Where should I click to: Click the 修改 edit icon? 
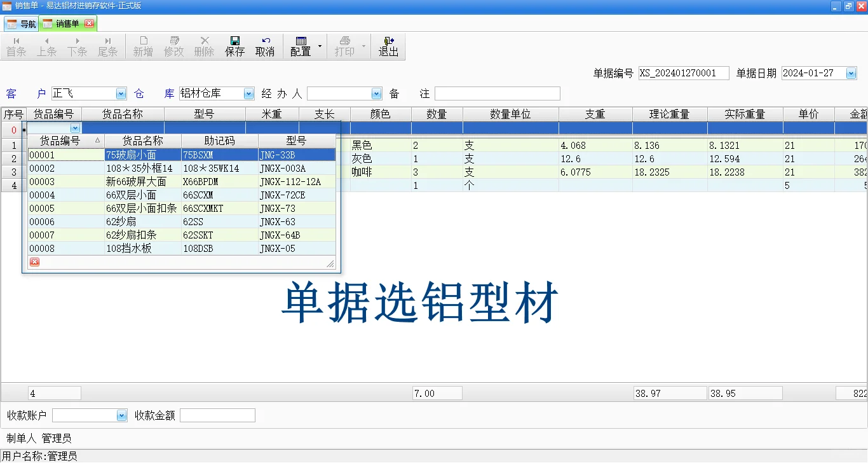click(173, 45)
